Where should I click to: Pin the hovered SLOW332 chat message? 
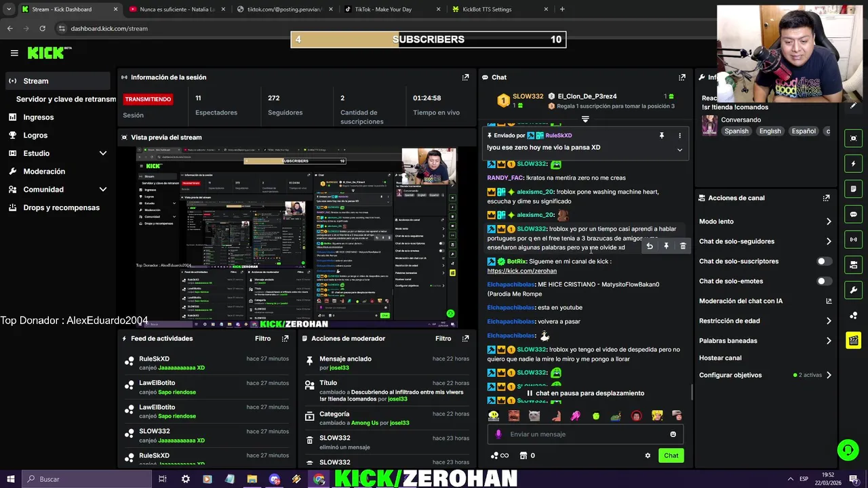pyautogui.click(x=666, y=246)
